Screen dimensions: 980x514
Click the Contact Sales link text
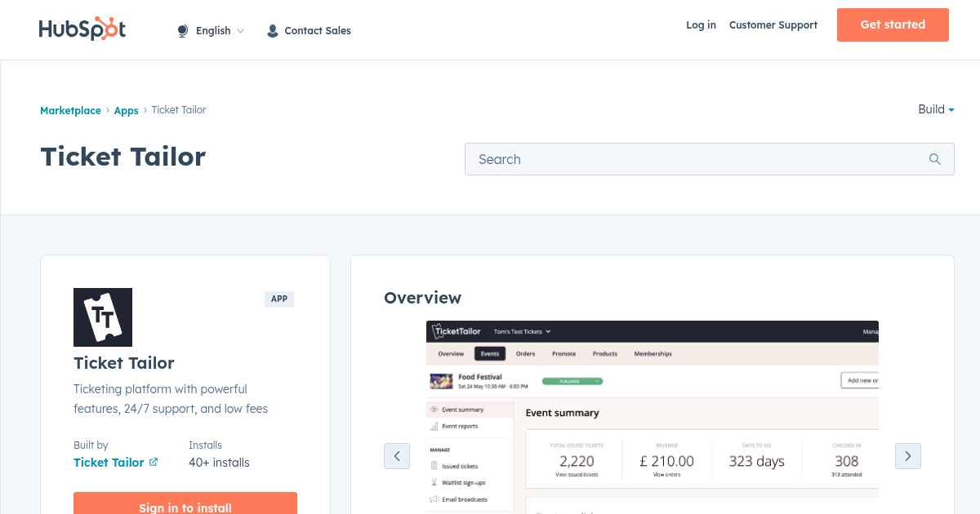[x=318, y=31]
